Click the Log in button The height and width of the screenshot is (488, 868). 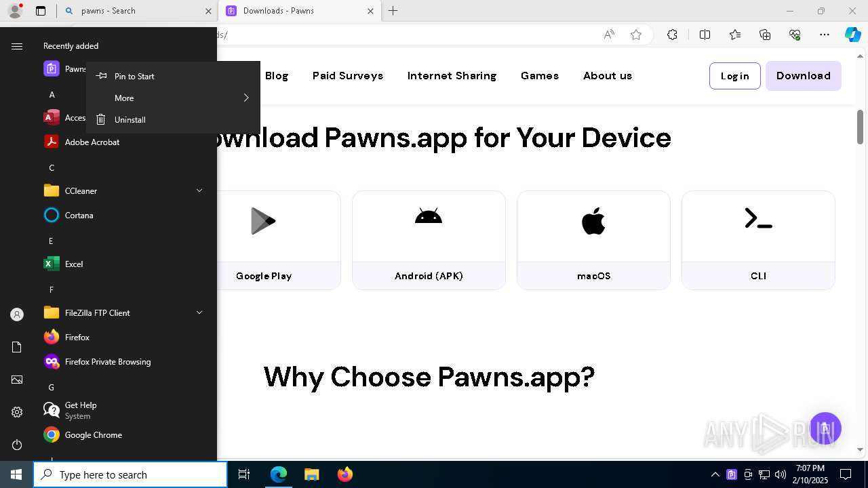[x=735, y=76]
